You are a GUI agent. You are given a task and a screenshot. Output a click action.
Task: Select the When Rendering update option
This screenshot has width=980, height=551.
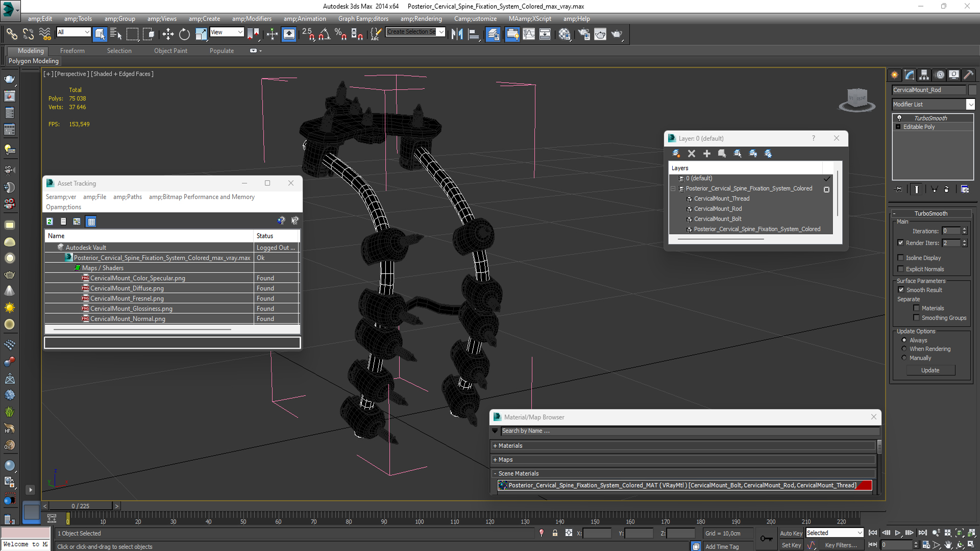tap(904, 349)
